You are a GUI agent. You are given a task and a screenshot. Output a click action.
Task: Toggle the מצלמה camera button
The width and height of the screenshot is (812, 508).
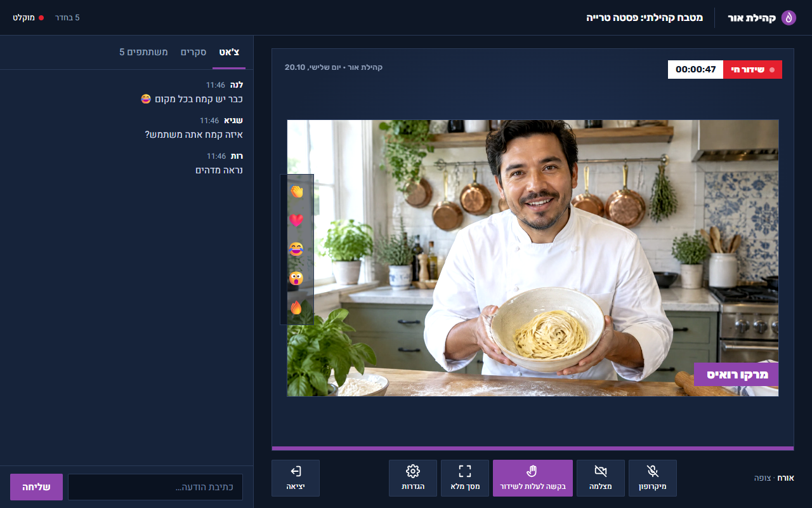click(x=600, y=478)
